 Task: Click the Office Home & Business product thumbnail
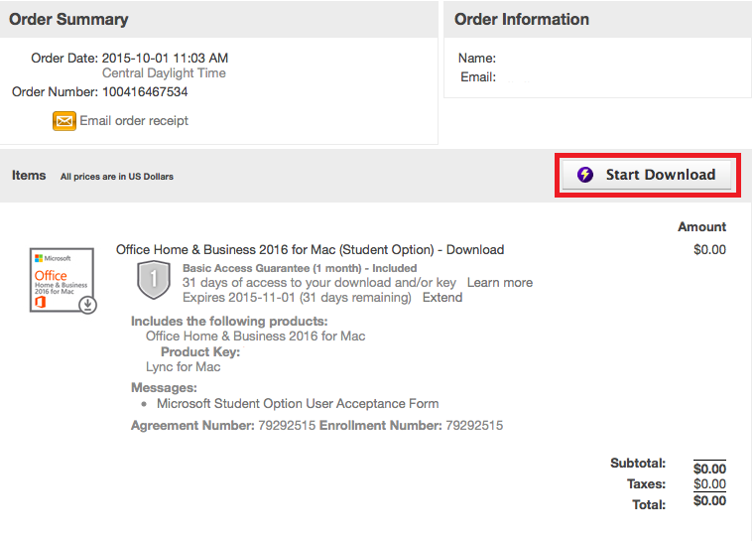63,280
